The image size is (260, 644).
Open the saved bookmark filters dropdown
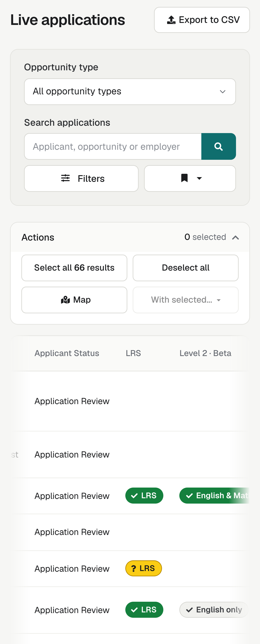pos(190,178)
